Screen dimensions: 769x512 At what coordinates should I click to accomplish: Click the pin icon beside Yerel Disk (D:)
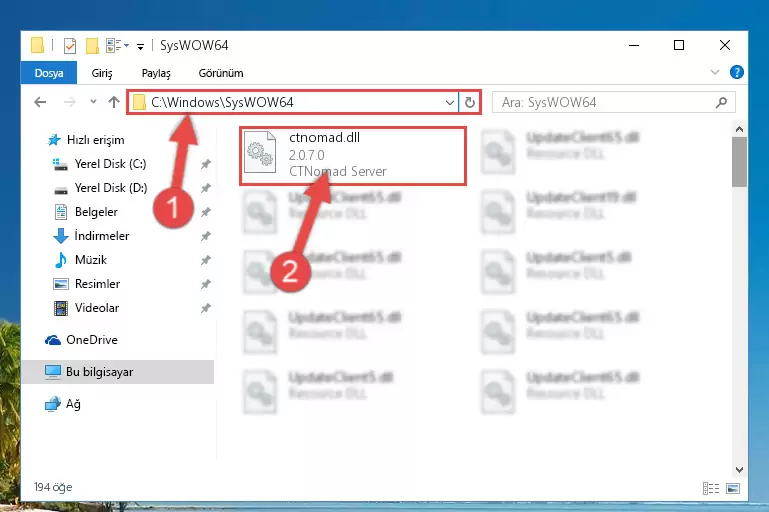pyautogui.click(x=205, y=188)
